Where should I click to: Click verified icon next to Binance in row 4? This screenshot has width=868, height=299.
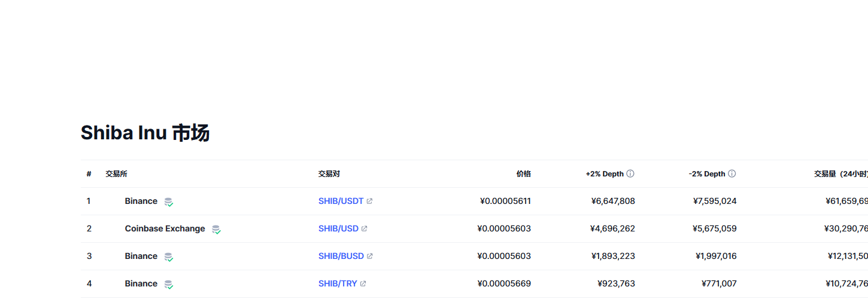click(169, 285)
